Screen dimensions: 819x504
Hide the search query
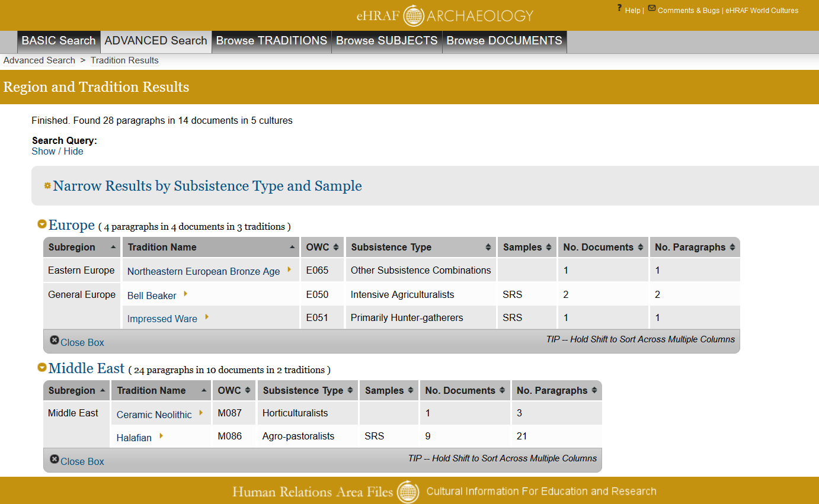pos(73,151)
